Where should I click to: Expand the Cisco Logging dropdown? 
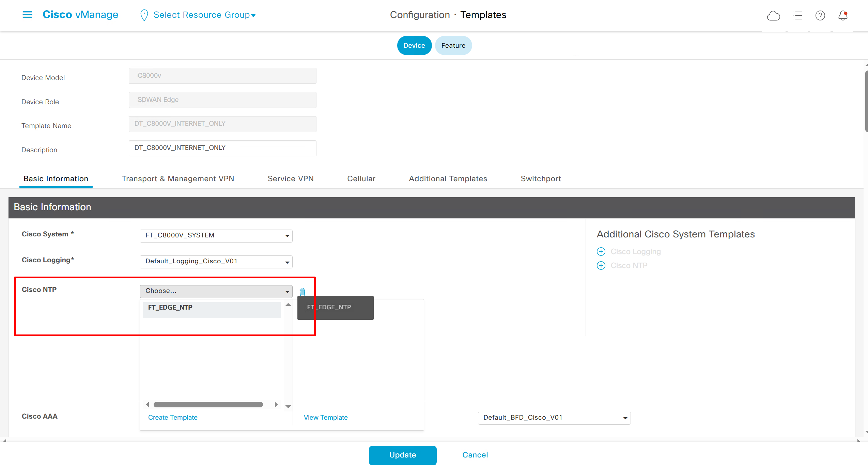pyautogui.click(x=216, y=262)
